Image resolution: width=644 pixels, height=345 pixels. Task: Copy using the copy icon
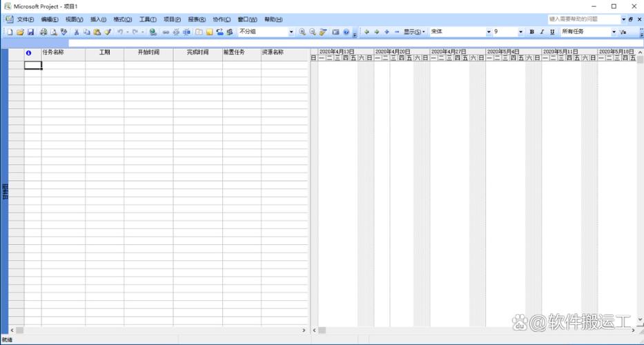[87, 32]
